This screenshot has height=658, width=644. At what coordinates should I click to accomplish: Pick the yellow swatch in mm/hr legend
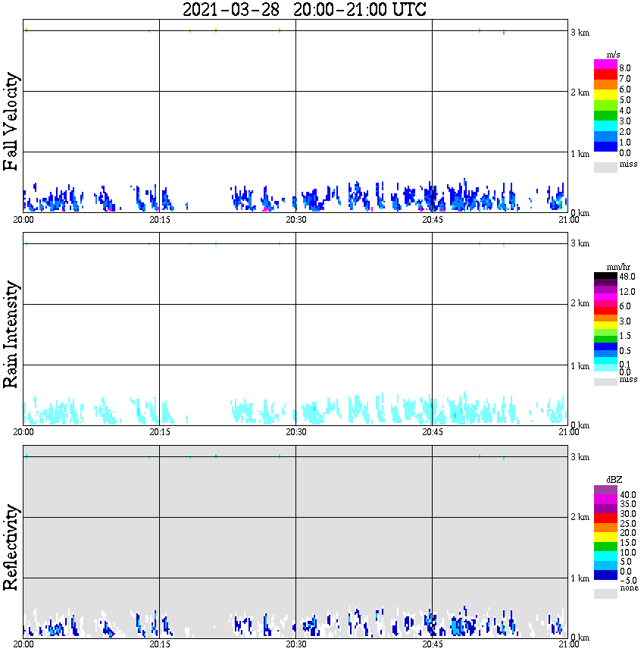[x=605, y=325]
